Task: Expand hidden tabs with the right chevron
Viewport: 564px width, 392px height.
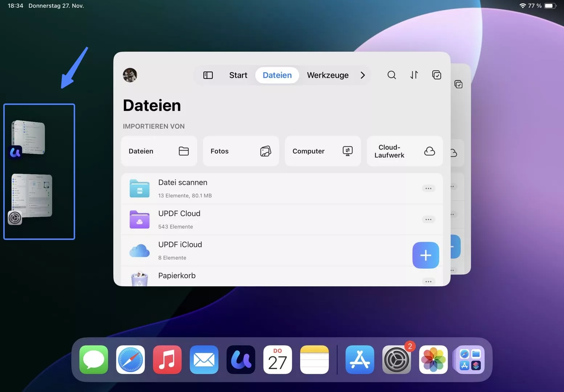Action: coord(363,75)
